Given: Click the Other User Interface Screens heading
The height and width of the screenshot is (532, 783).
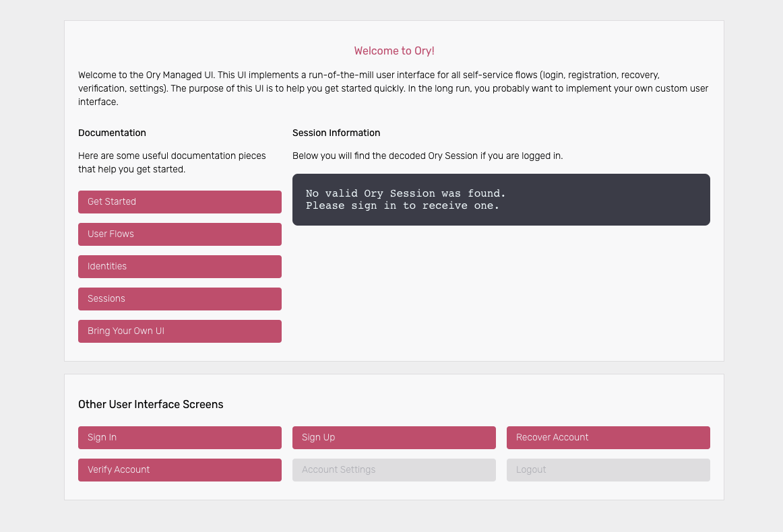Looking at the screenshot, I should 151,404.
